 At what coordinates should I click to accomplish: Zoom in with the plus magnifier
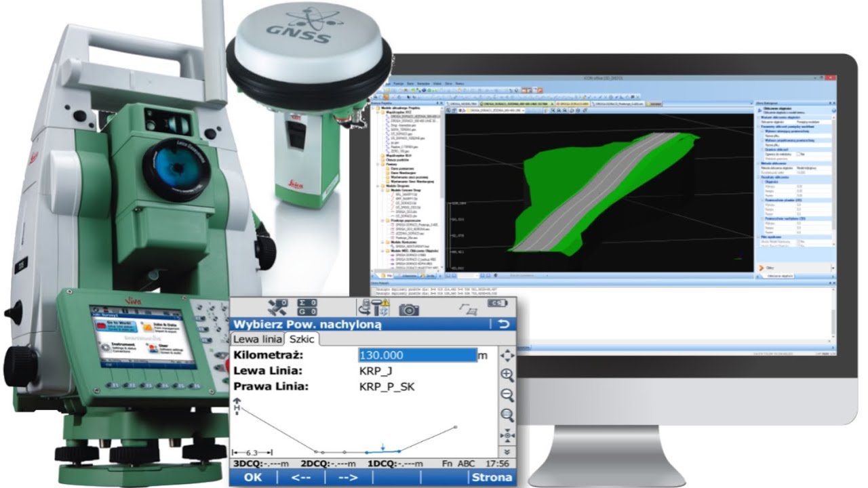click(507, 375)
